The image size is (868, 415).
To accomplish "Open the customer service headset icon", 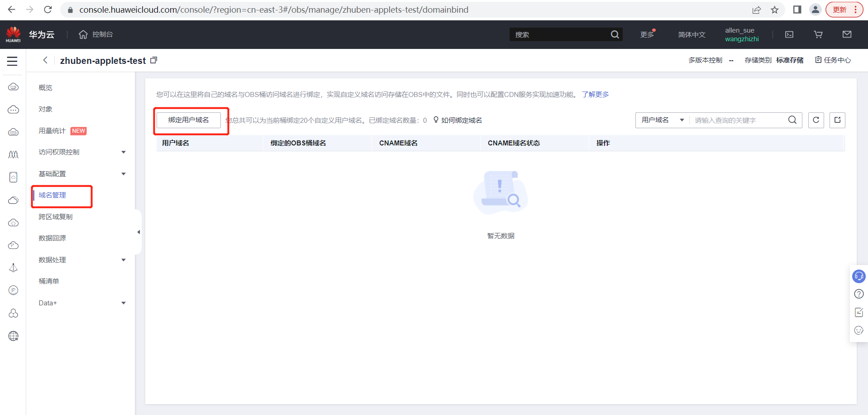I will (x=858, y=276).
